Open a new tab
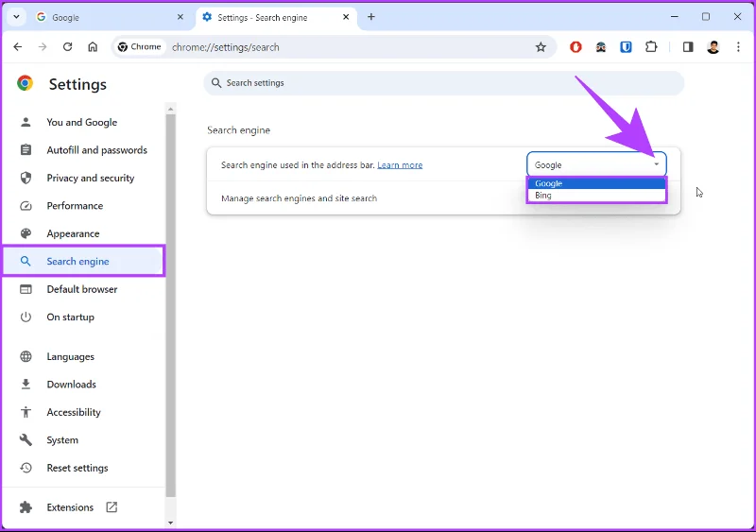This screenshot has width=756, height=532. click(371, 17)
